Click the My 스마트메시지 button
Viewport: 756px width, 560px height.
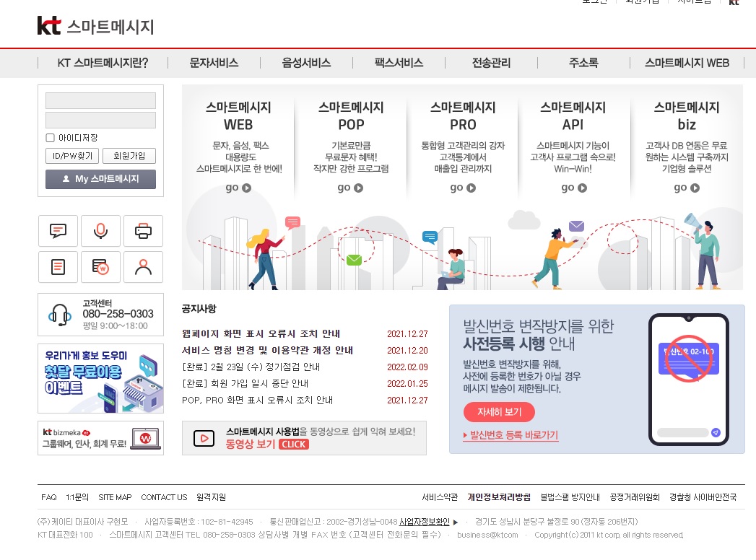point(101,179)
